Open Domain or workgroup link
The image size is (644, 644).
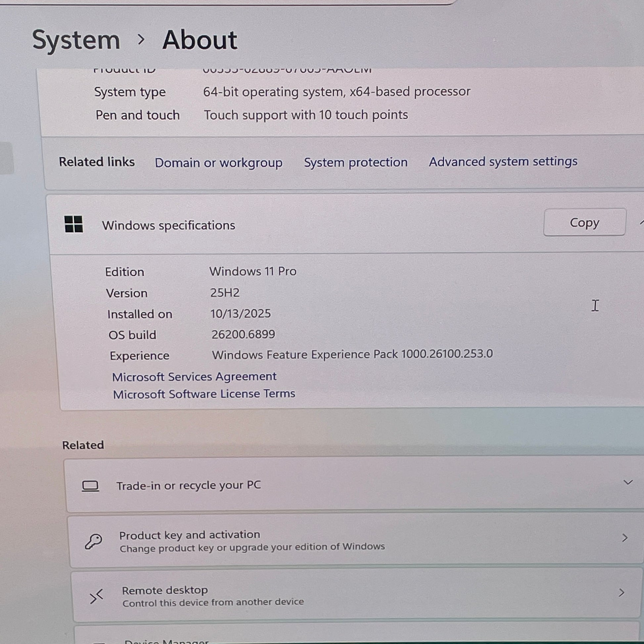pyautogui.click(x=218, y=163)
